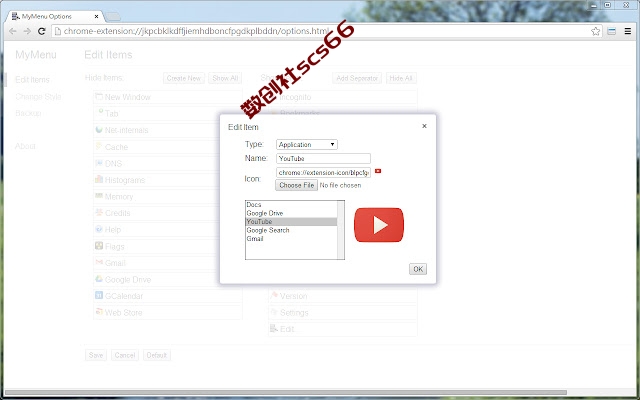Click the New Window item icon

[99, 97]
